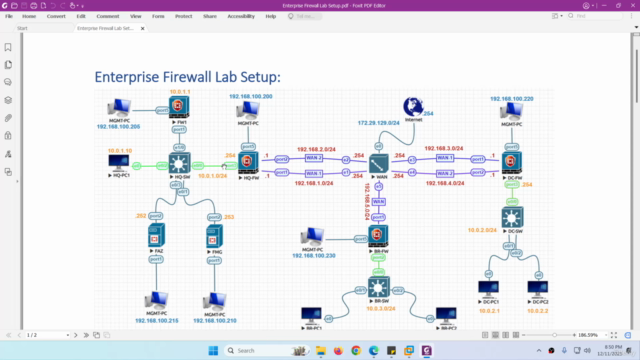This screenshot has height=360, width=640.
Task: Click the greyed next view icon in status bar
Action: click(107, 335)
